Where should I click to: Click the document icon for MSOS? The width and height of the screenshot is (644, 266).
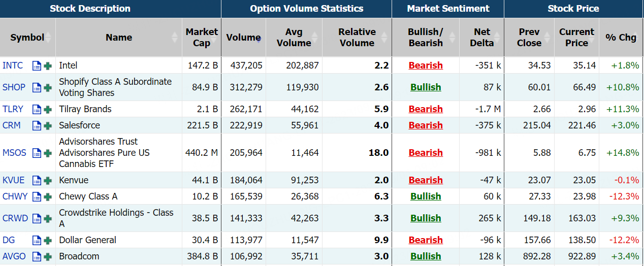37,153
